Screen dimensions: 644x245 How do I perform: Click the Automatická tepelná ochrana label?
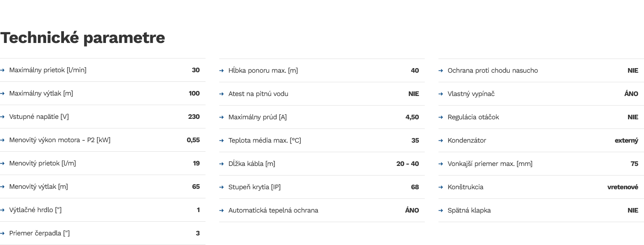coord(273,210)
